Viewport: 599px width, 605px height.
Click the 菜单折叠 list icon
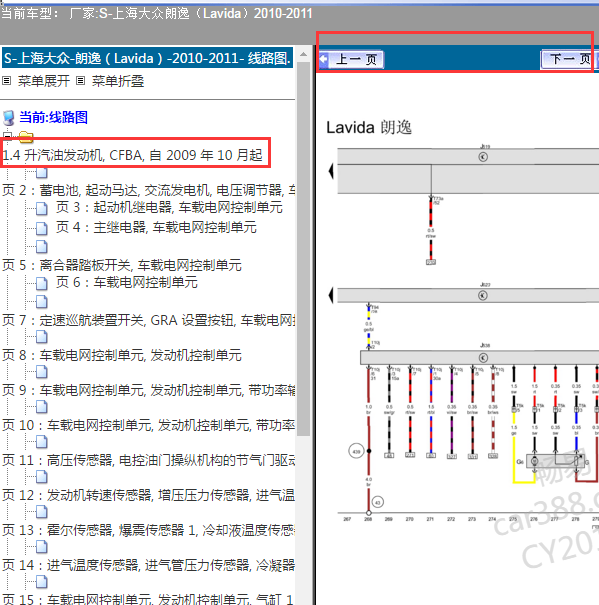80,81
